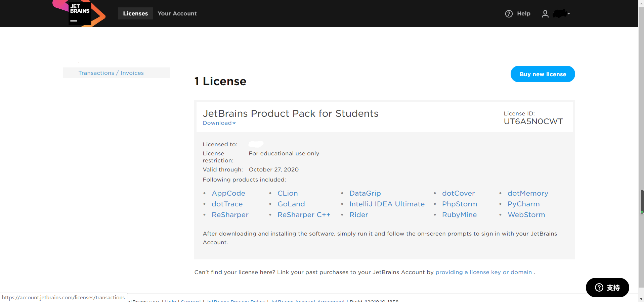Click the user profile person icon

[x=545, y=14]
